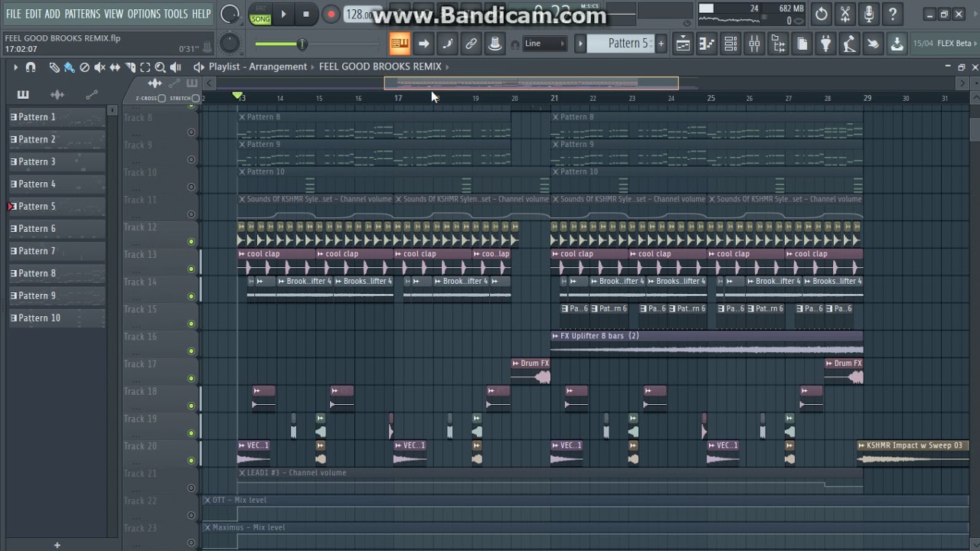980x551 pixels.
Task: Expand the arrow after FEEL GOOD BROOKS REMIX
Action: (447, 67)
